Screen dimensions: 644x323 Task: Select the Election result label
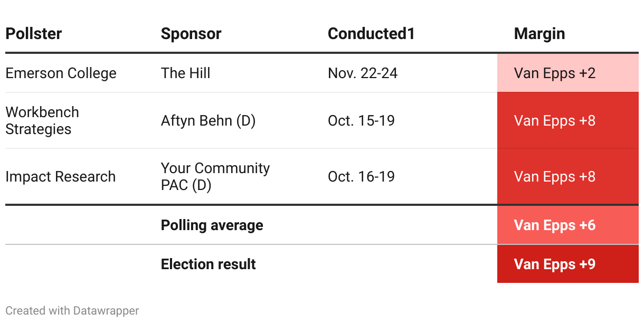208,264
